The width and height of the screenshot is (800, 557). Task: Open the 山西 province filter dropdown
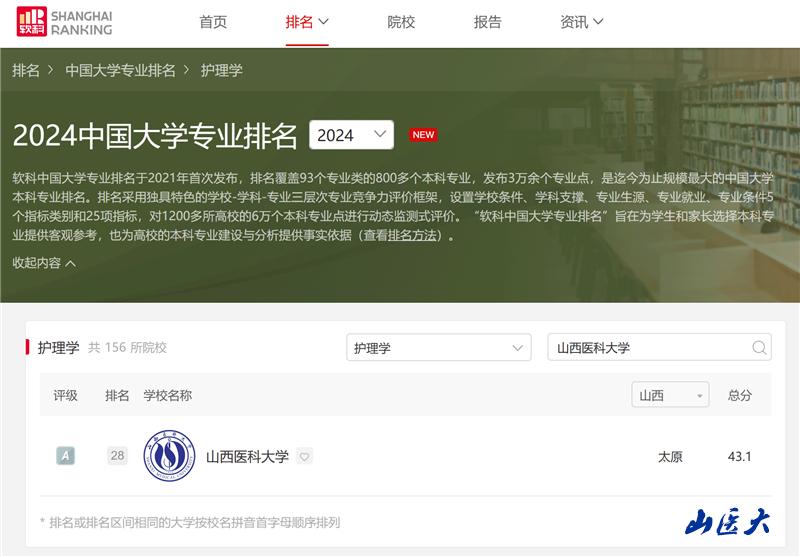[x=669, y=395]
